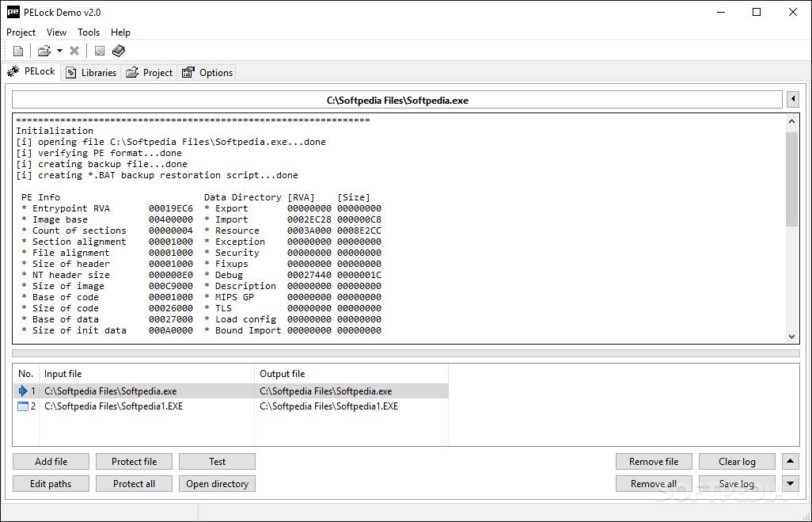The image size is (812, 522).
Task: Click the Test button
Action: pyautogui.click(x=217, y=461)
